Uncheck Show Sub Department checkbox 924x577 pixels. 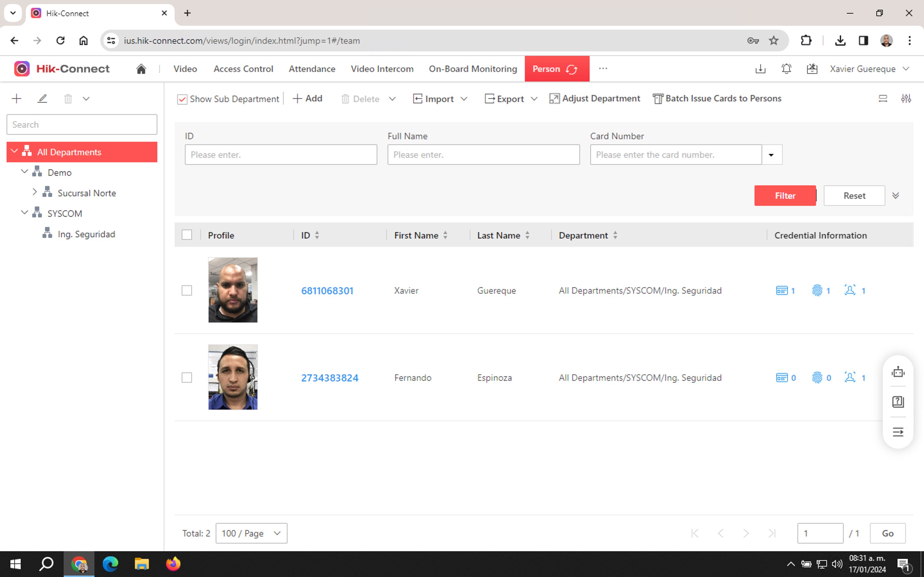[x=182, y=99]
